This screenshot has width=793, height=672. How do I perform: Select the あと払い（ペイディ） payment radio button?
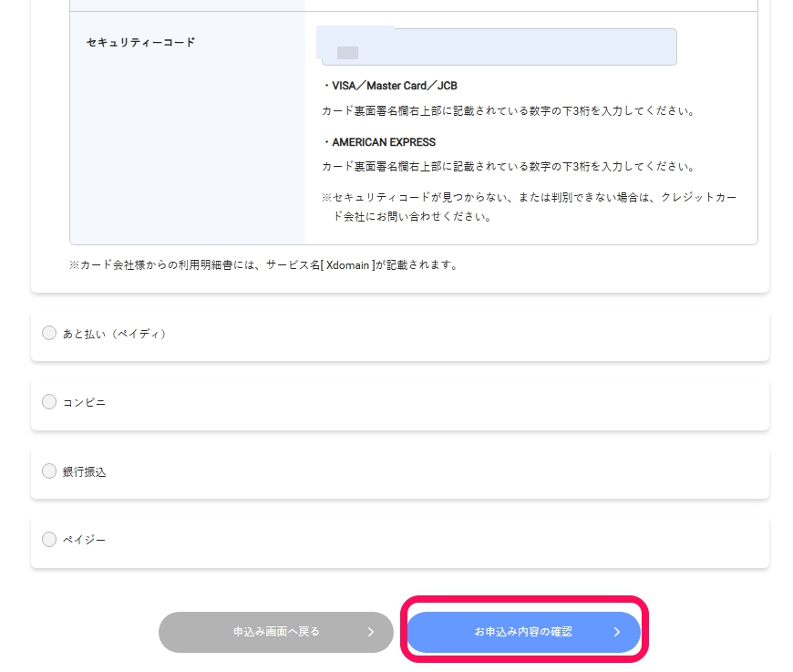[49, 333]
